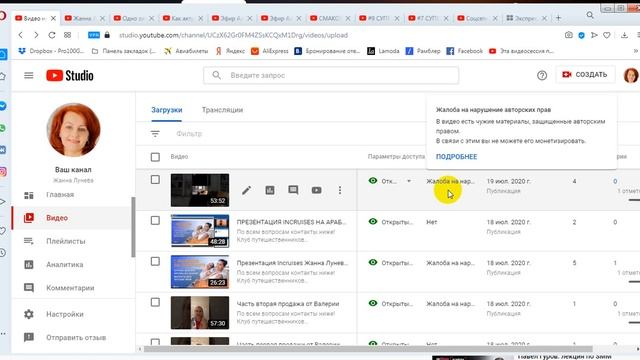
Task: Open Dropbox bookmark in bookmarks bar
Action: pos(51,51)
